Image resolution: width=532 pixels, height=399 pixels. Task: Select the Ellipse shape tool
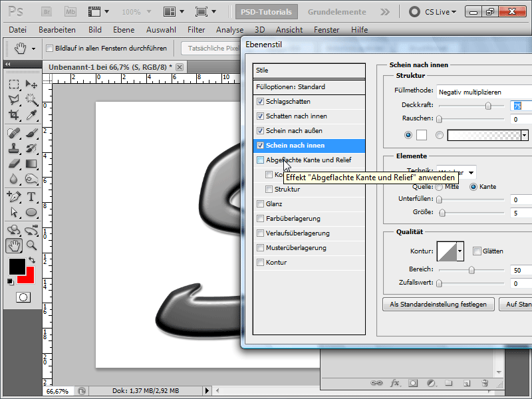pyautogui.click(x=31, y=212)
